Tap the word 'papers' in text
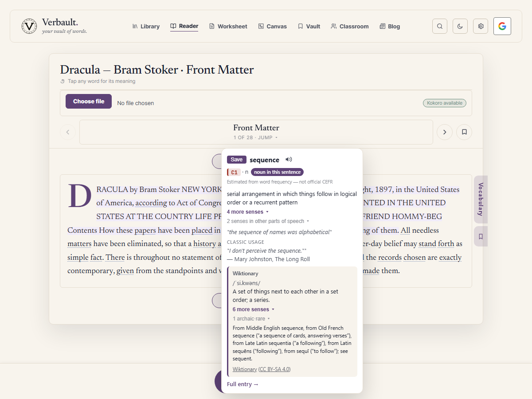This screenshot has width=532, height=399. click(x=145, y=231)
